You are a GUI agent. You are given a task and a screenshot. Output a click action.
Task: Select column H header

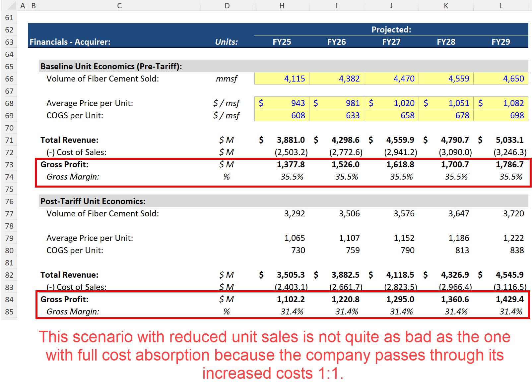pyautogui.click(x=282, y=5)
